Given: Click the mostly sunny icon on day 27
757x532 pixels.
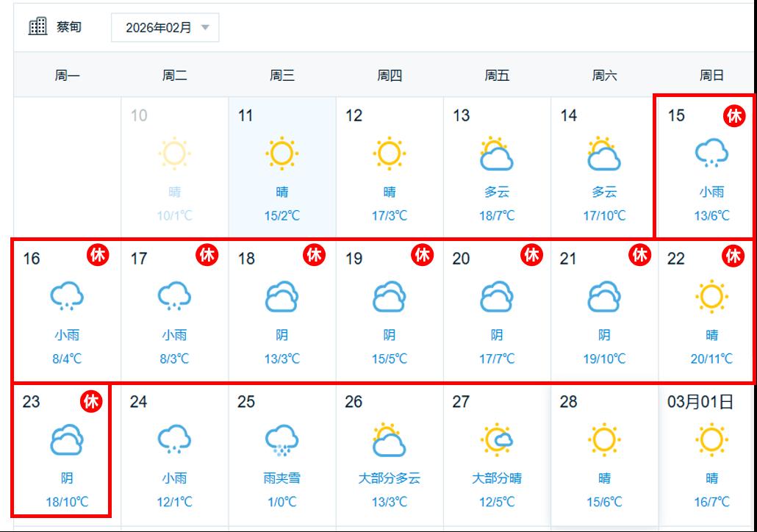Looking at the screenshot, I should point(497,440).
